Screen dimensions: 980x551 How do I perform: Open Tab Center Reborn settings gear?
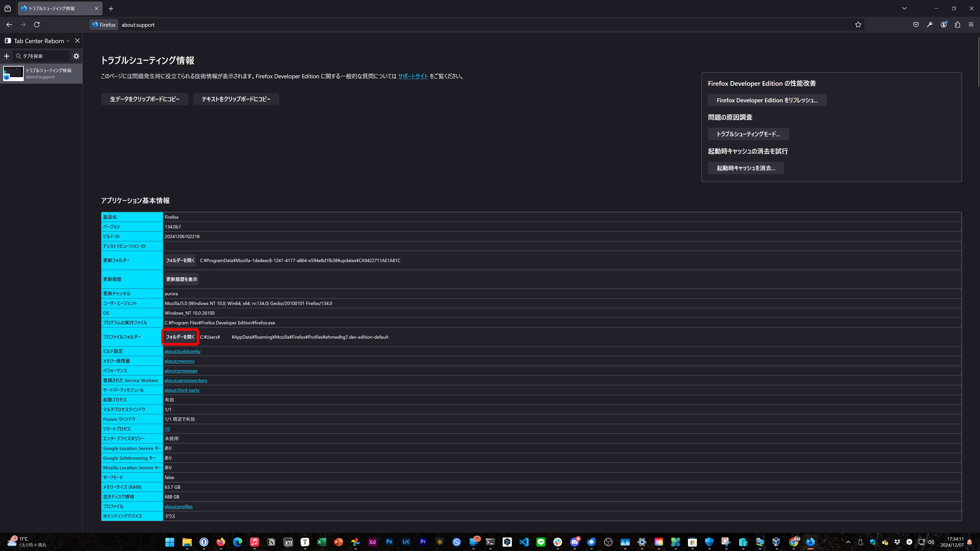click(77, 56)
